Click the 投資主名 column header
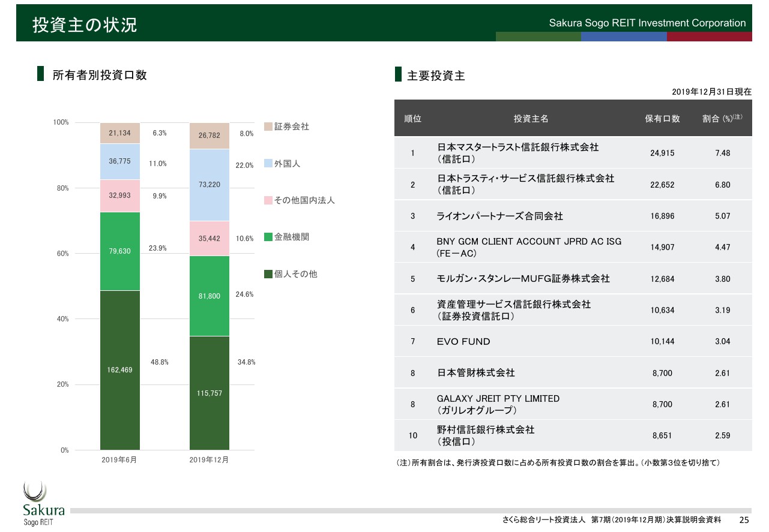 point(531,119)
